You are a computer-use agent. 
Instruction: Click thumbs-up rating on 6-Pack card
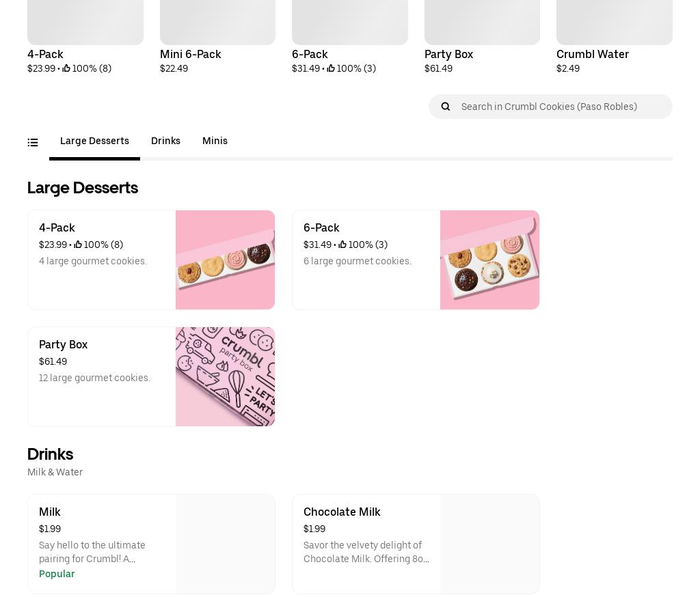click(342, 245)
